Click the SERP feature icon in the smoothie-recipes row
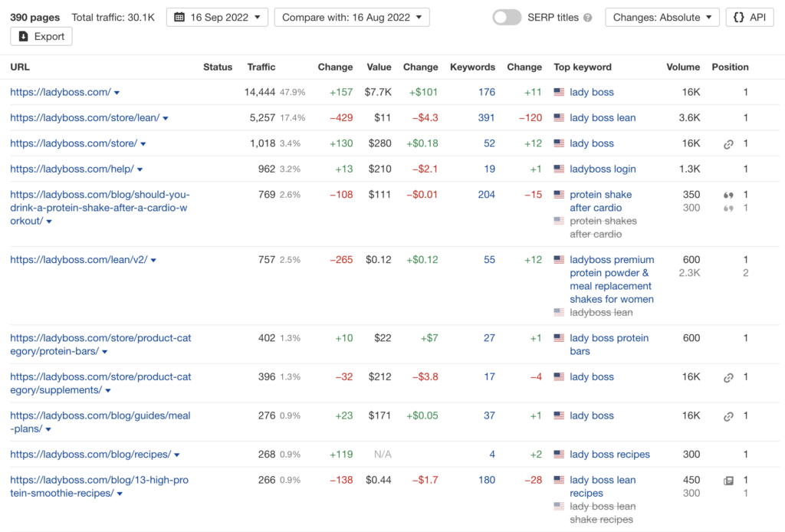The height and width of the screenshot is (532, 785). 728,481
